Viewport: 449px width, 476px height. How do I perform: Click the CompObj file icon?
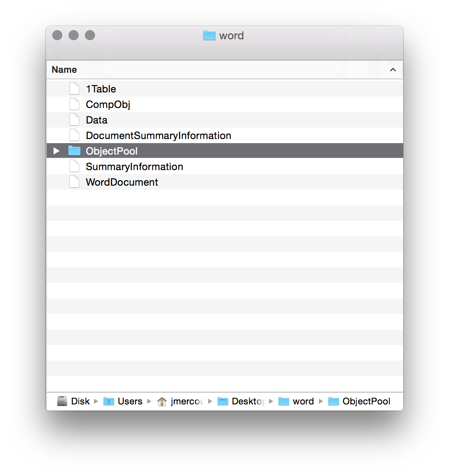[x=74, y=104]
